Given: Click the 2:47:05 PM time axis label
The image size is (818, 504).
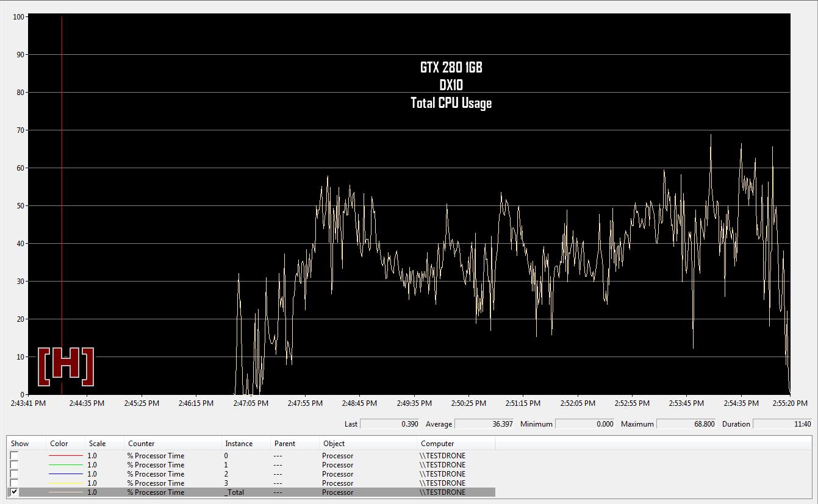Looking at the screenshot, I should click(251, 403).
